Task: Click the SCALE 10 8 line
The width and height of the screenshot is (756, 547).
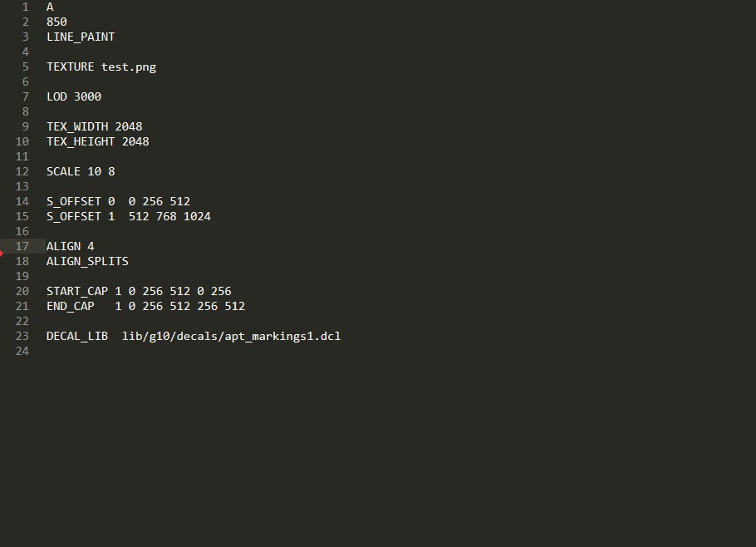Action: [81, 171]
